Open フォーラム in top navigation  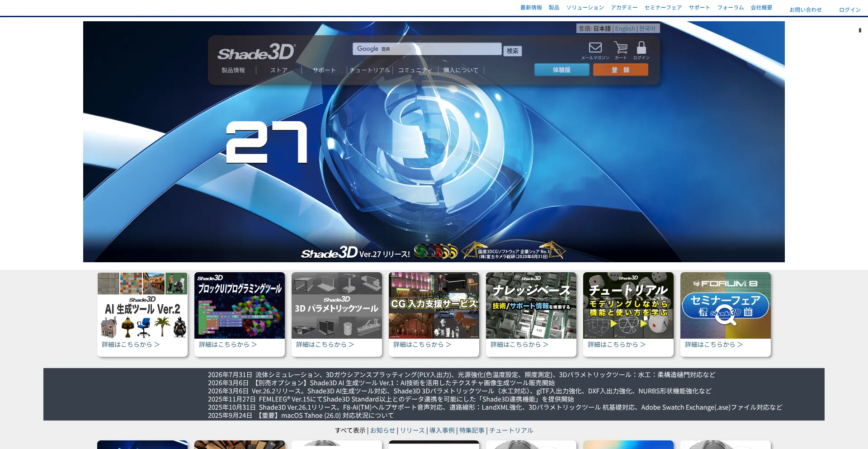click(731, 8)
